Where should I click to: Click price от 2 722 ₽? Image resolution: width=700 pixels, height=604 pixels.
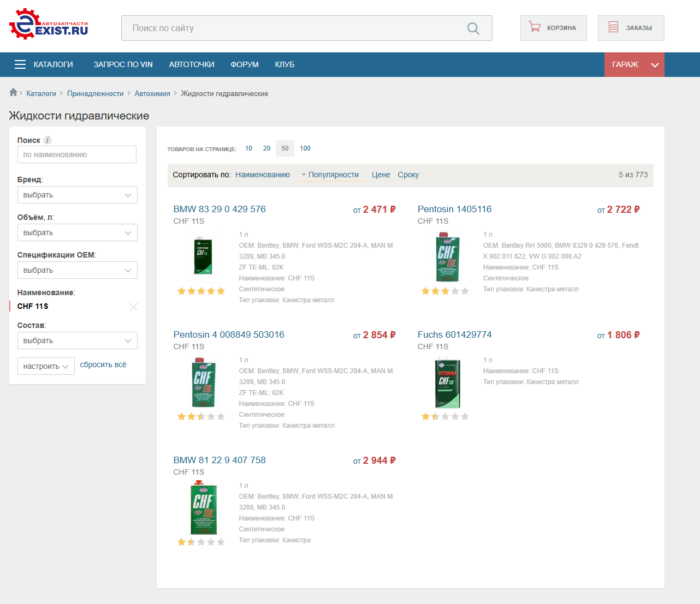[x=619, y=210]
